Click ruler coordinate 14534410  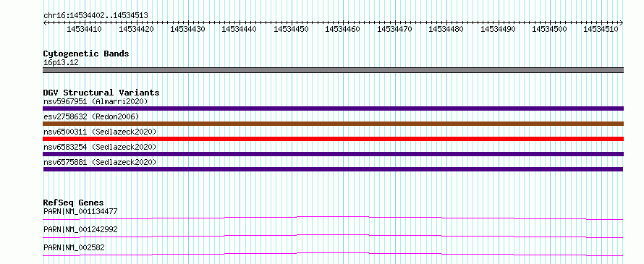coord(84,29)
